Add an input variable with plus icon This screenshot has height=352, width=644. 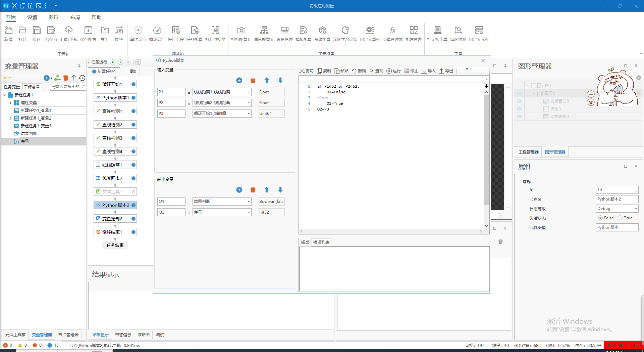pyautogui.click(x=239, y=80)
